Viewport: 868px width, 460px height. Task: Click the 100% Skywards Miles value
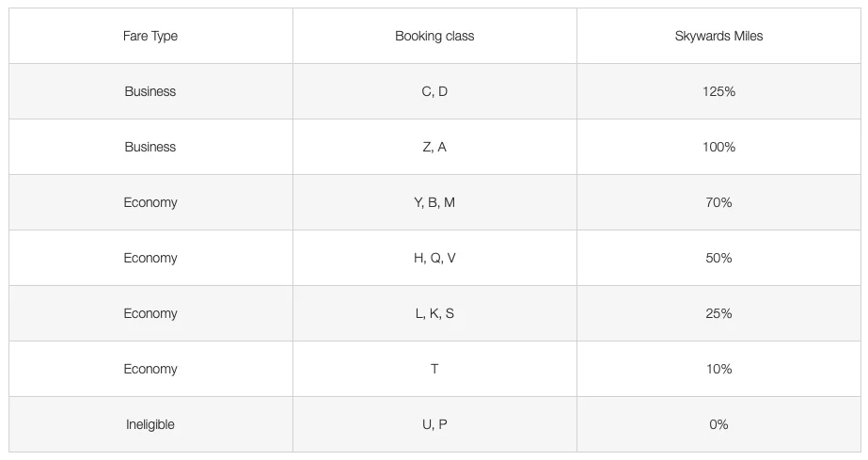(x=718, y=147)
